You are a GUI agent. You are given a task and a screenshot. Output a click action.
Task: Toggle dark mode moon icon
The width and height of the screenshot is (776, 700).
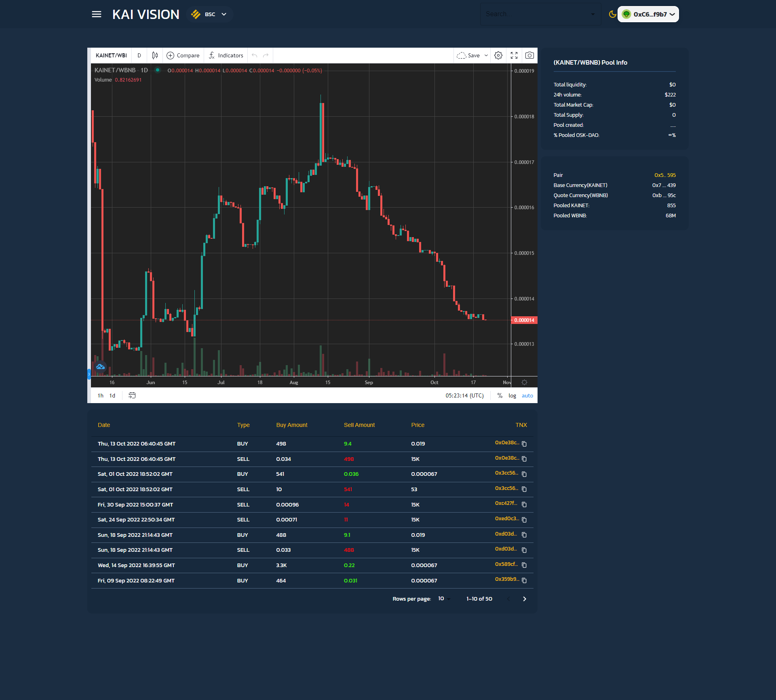click(x=612, y=14)
